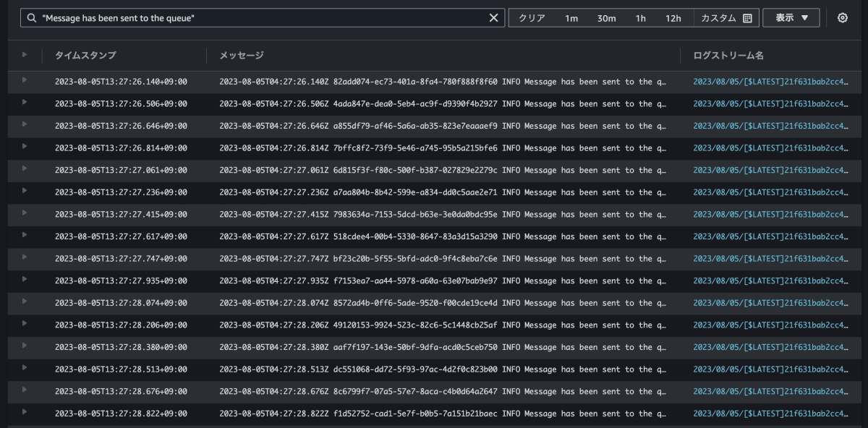Expand the 13:27:27.415 log row
The width and height of the screenshot is (868, 428).
coord(25,213)
